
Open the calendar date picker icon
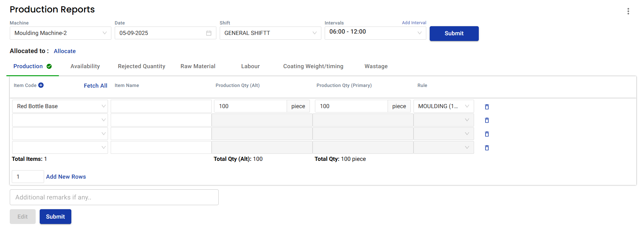click(x=209, y=33)
